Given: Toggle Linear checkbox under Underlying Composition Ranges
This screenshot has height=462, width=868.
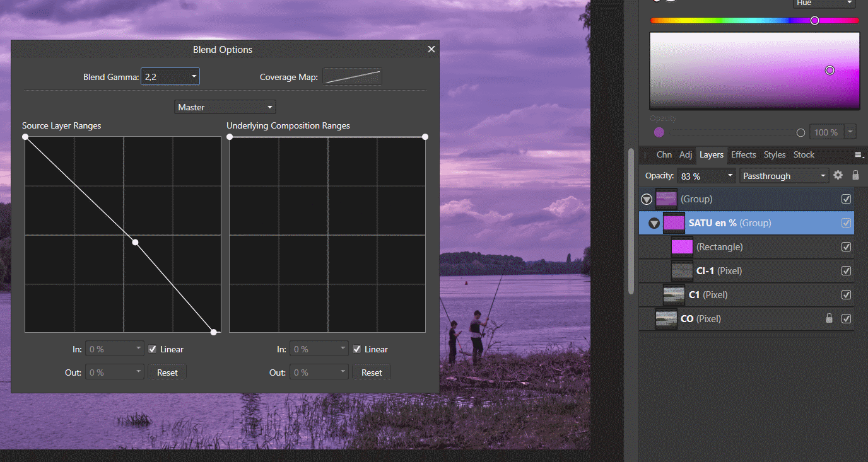Looking at the screenshot, I should pyautogui.click(x=356, y=349).
